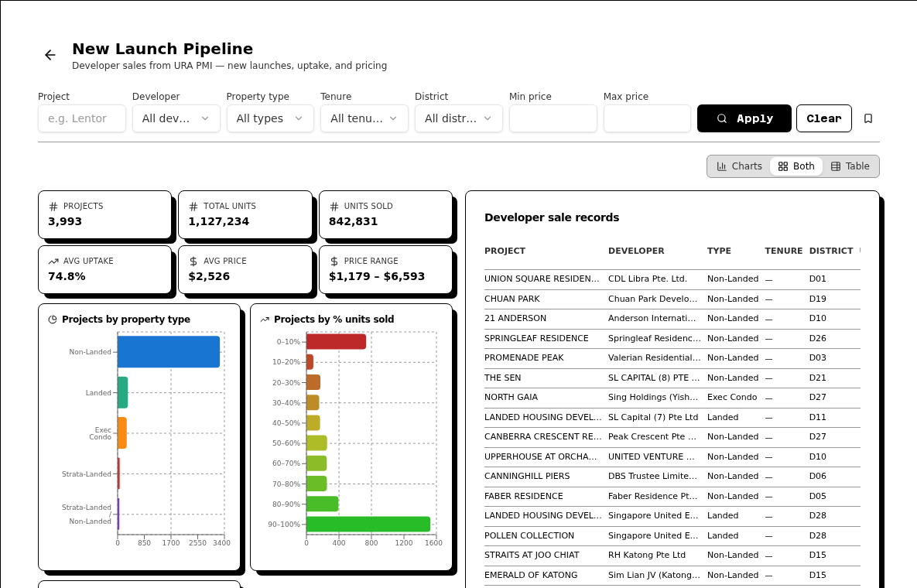
Task: Click the SL Capital (7) Pte Ltd developer cell
Action: tap(652, 417)
